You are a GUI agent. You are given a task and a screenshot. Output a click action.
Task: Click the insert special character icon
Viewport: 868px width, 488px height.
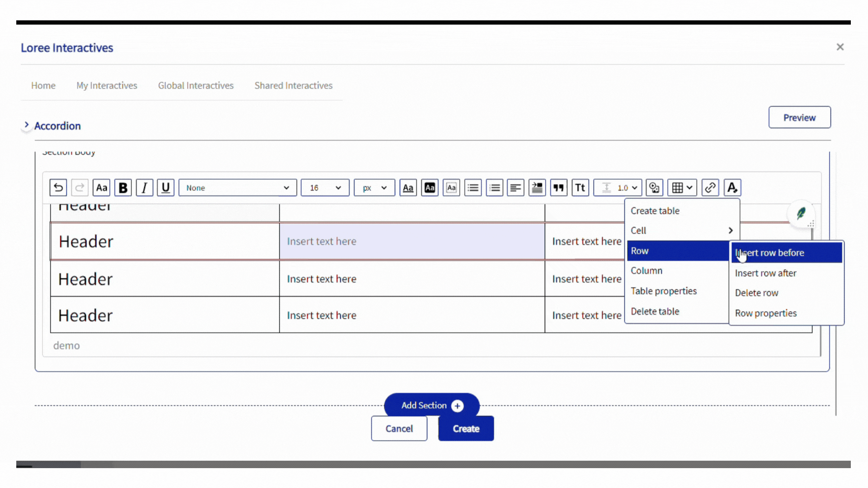654,188
